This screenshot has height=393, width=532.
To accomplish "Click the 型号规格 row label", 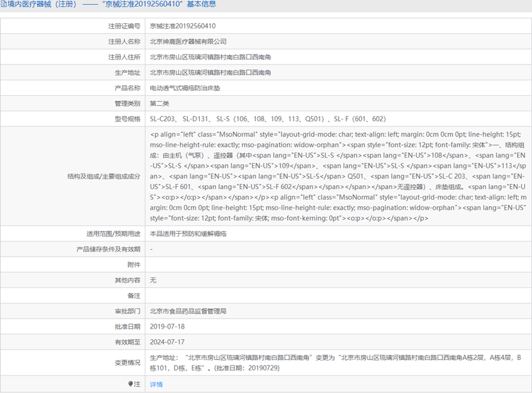I will 127,119.
